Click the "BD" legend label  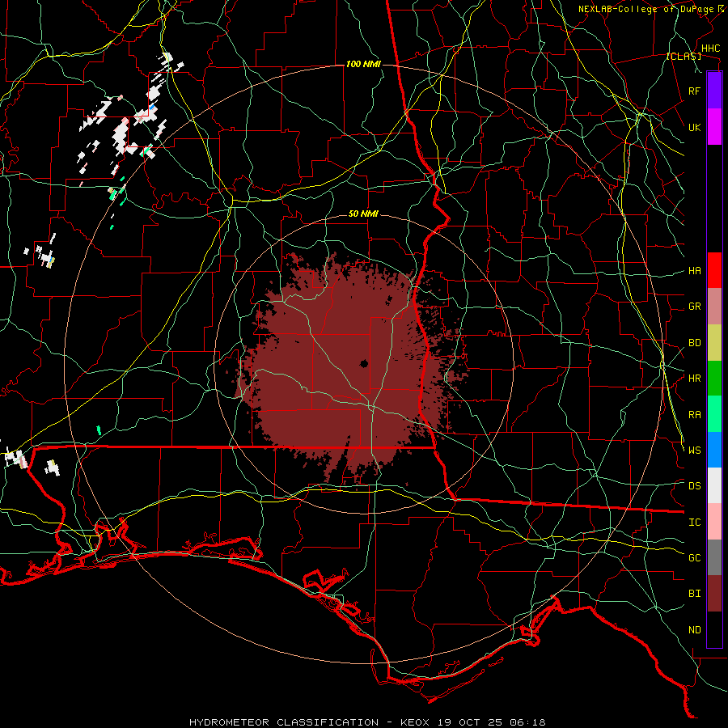[x=695, y=343]
